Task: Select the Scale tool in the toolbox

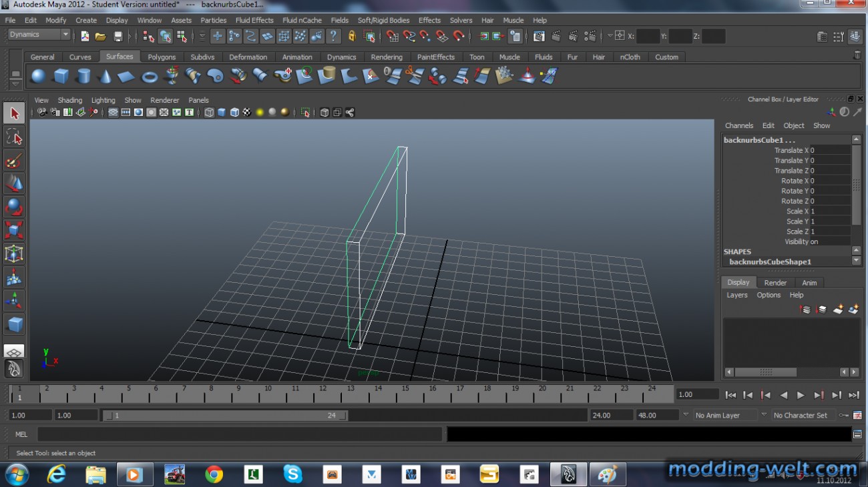Action: [14, 230]
